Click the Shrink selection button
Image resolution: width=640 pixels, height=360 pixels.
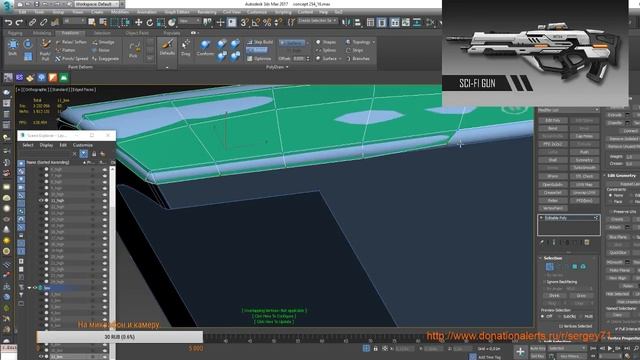coord(554,296)
